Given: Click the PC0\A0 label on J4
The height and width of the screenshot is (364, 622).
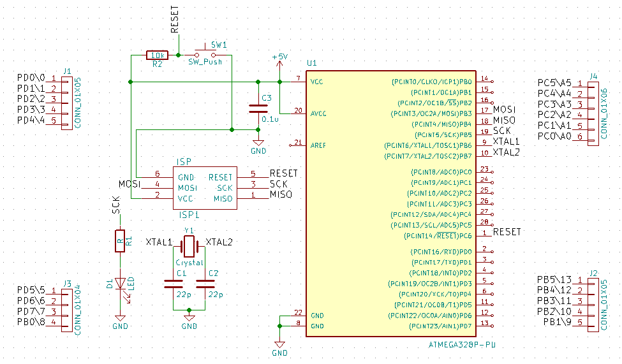Looking at the screenshot, I should (x=554, y=136).
